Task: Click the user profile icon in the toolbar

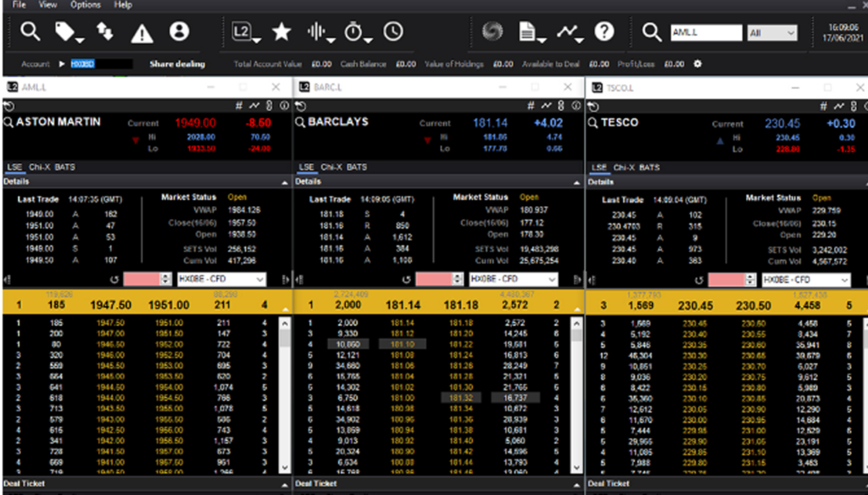Action: click(179, 31)
